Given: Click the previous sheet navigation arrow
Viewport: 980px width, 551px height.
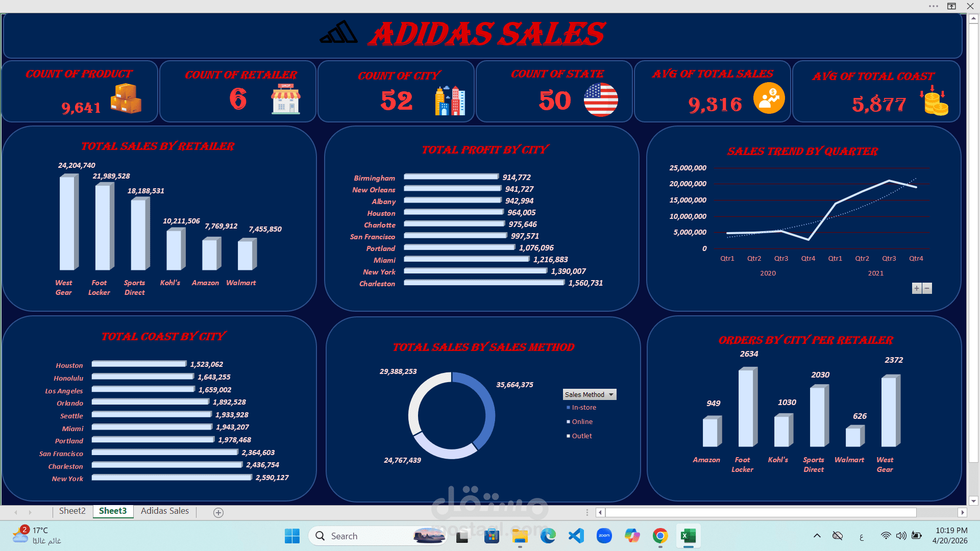Looking at the screenshot, I should coord(16,512).
